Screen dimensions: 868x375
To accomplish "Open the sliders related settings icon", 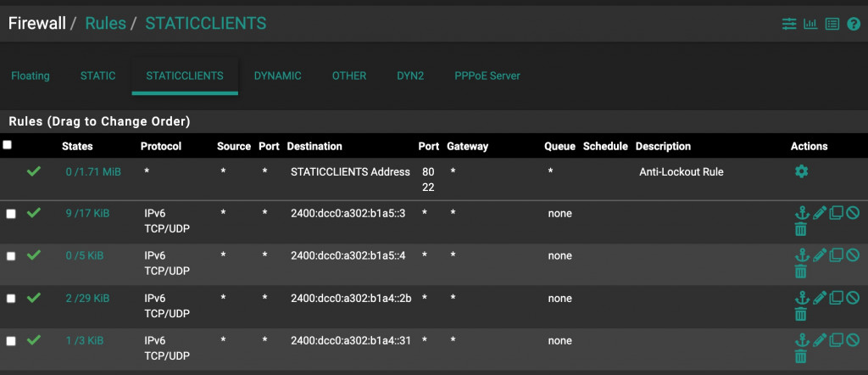I will (x=789, y=24).
